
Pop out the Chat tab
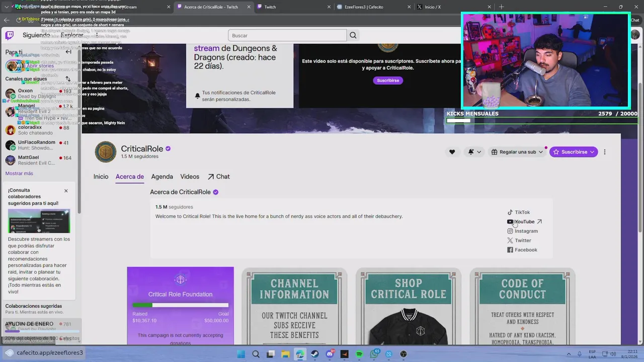pos(219,176)
